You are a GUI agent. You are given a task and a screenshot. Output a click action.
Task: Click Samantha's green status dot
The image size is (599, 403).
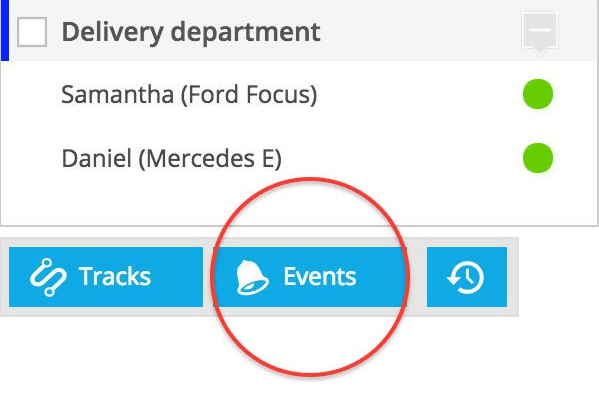click(538, 94)
